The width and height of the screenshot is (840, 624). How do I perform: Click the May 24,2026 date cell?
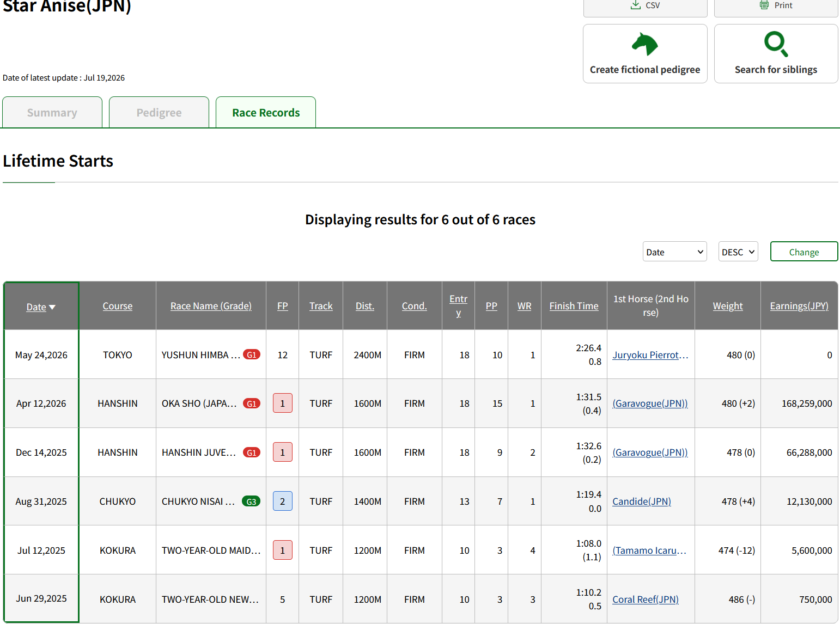pos(41,354)
